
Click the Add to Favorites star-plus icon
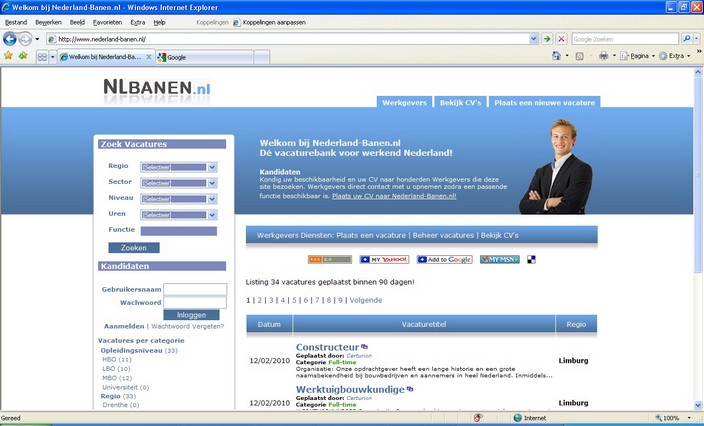[23, 56]
